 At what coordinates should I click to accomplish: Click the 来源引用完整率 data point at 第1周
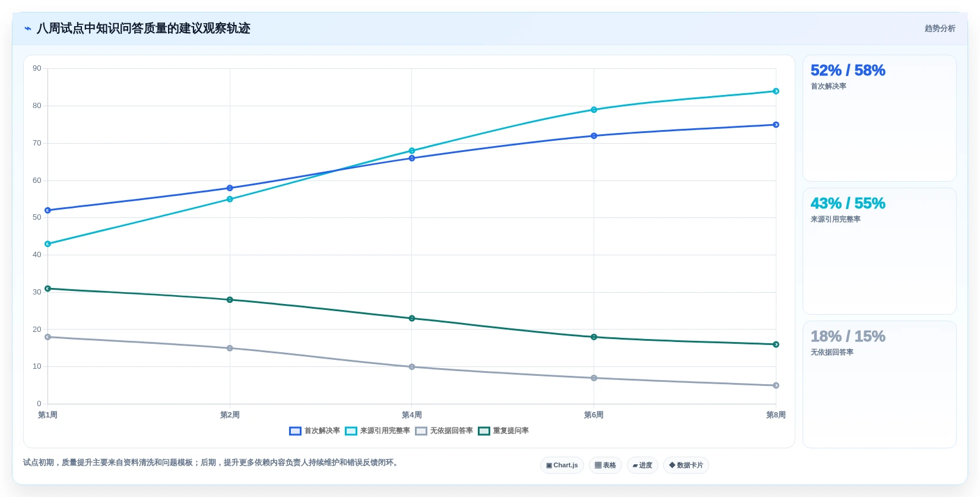[x=48, y=244]
